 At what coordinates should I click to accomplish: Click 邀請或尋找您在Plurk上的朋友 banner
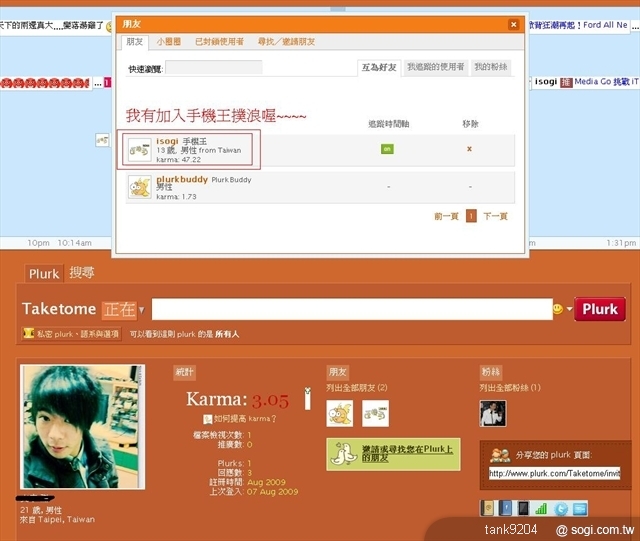click(393, 454)
